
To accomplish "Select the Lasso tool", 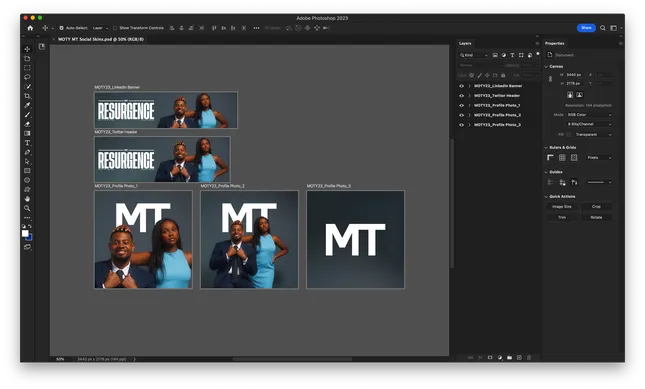I will click(x=27, y=77).
